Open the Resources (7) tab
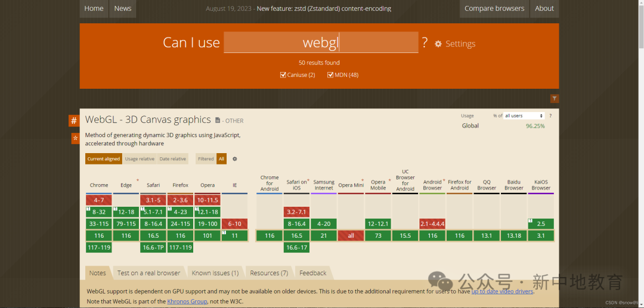The width and height of the screenshot is (644, 308). (x=269, y=273)
